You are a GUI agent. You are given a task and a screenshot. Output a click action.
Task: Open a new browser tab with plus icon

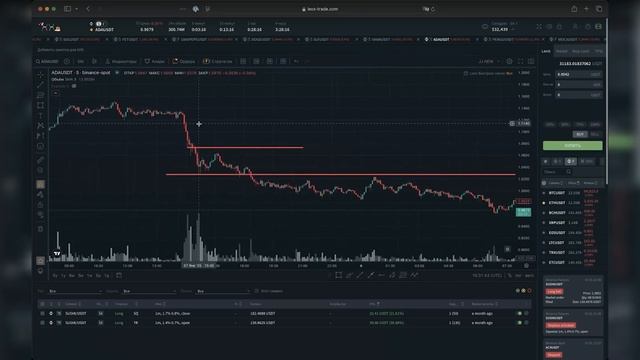pos(586,9)
